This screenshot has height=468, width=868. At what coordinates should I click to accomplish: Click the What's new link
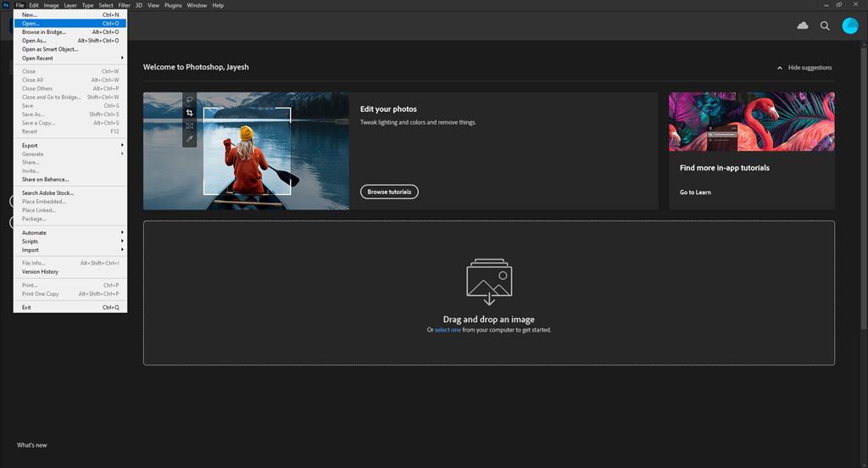(x=32, y=445)
